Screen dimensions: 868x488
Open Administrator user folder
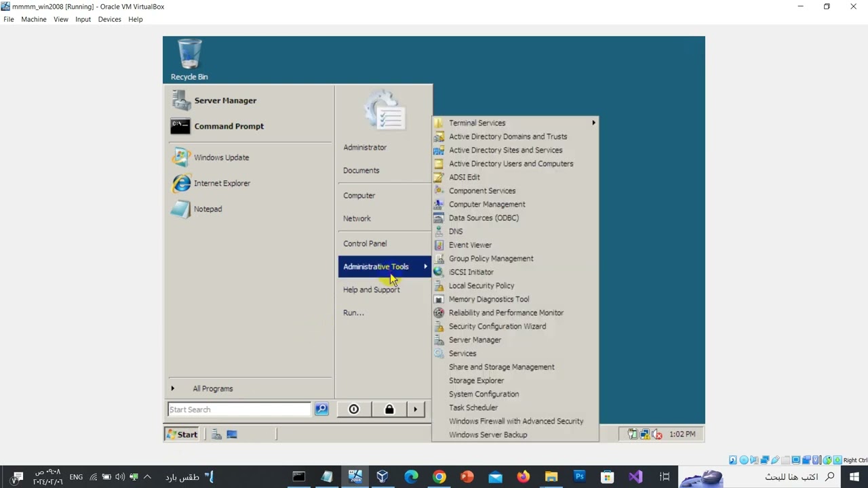click(365, 147)
